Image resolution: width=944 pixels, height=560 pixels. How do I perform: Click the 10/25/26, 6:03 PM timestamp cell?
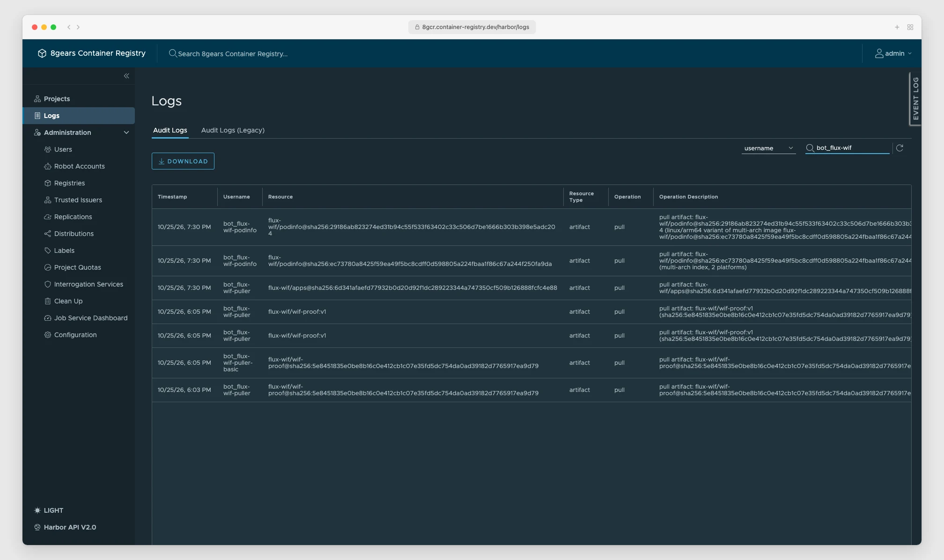coord(184,390)
